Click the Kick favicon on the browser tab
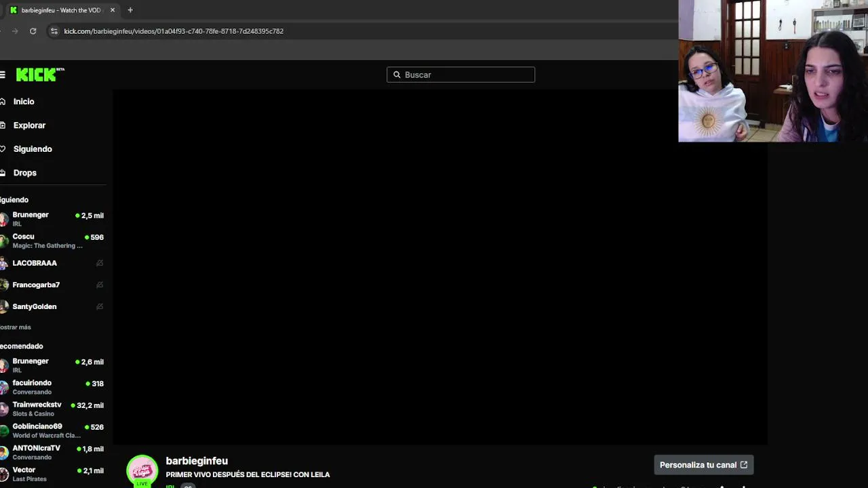This screenshot has width=868, height=488. (x=14, y=10)
